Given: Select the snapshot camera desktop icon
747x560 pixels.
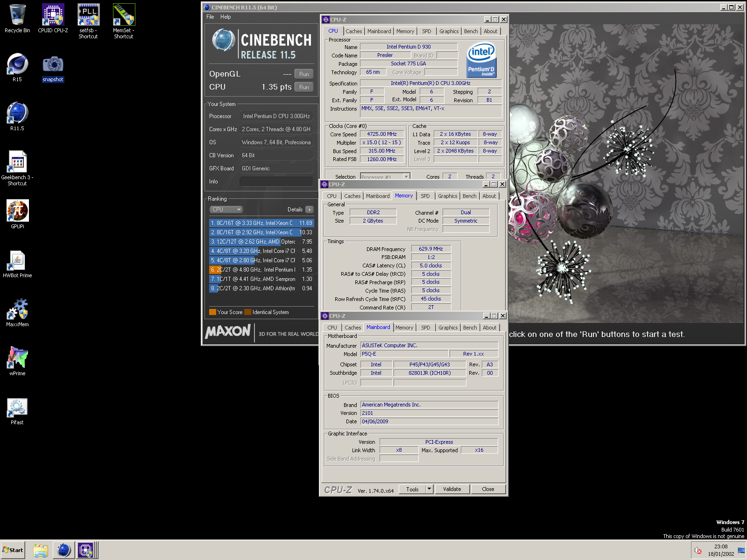Looking at the screenshot, I should point(53,69).
